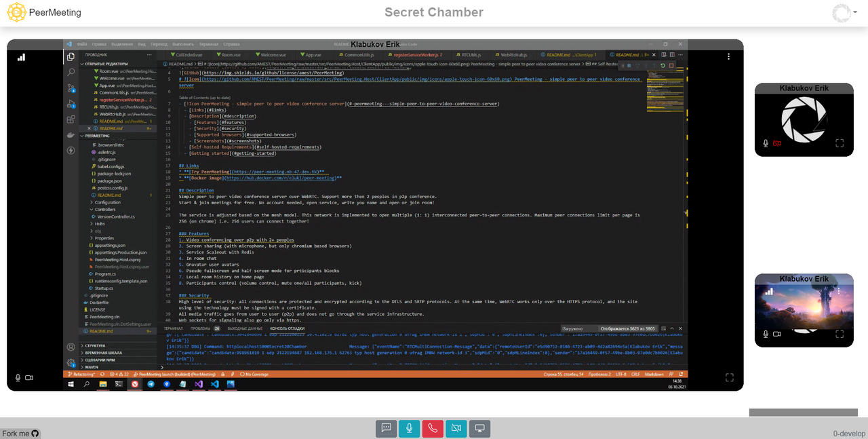Open the user avatar menu at top right

coord(844,12)
